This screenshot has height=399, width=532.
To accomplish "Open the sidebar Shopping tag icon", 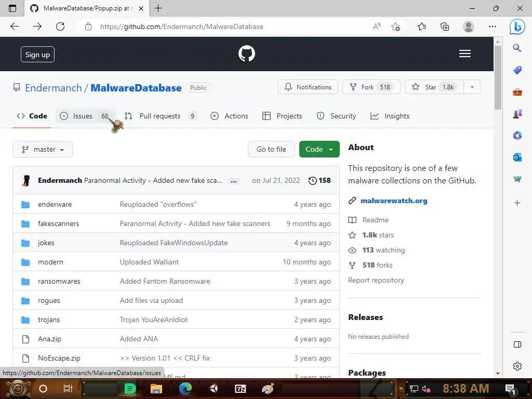I will (517, 70).
